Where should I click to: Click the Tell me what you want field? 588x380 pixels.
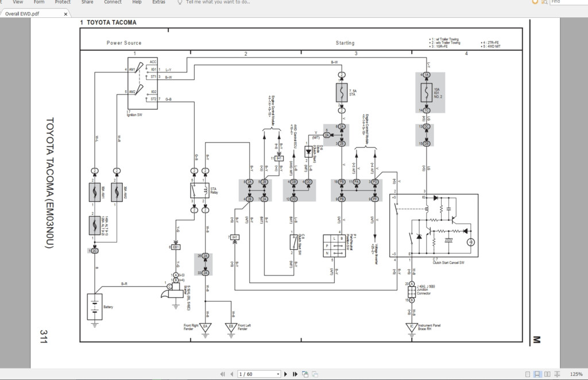tap(218, 2)
